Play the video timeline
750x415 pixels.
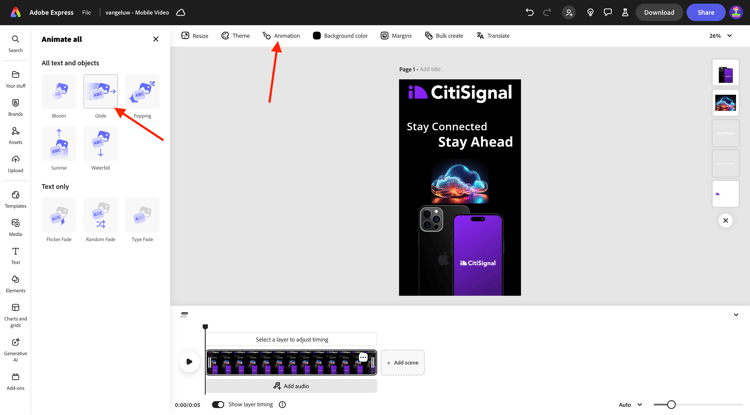click(189, 361)
